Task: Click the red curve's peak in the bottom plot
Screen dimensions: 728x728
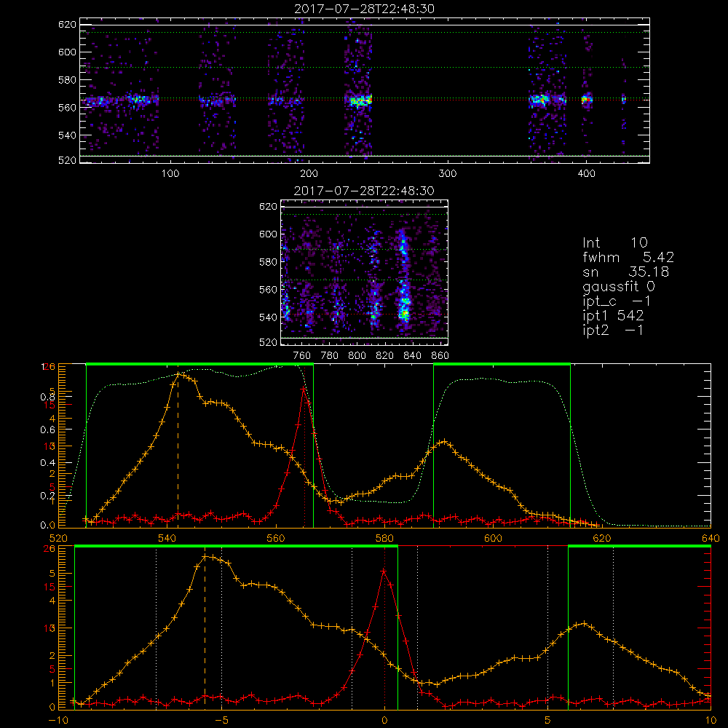Action: pyautogui.click(x=384, y=571)
